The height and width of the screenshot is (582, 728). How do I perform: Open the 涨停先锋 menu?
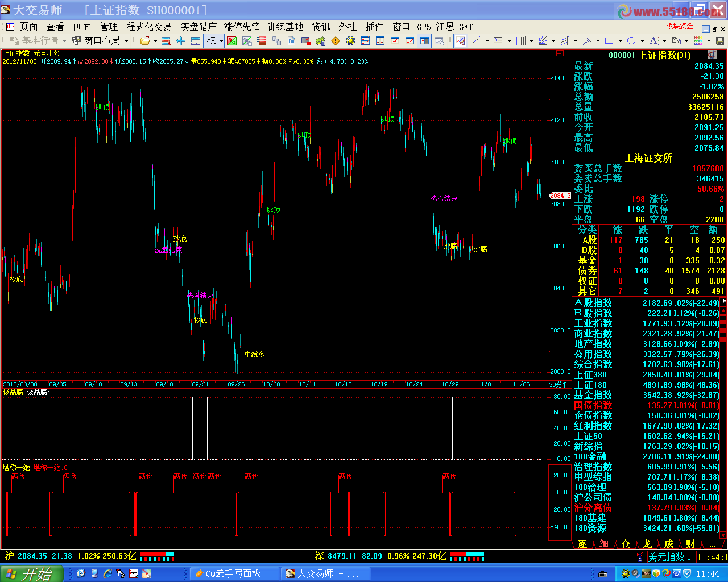(x=242, y=27)
